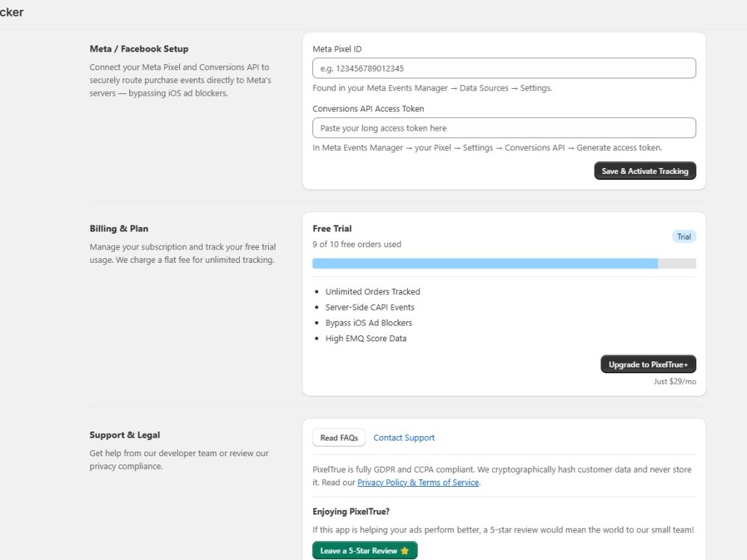Select the Support & Legal heading
Screen dimensions: 747x560
[x=125, y=435]
